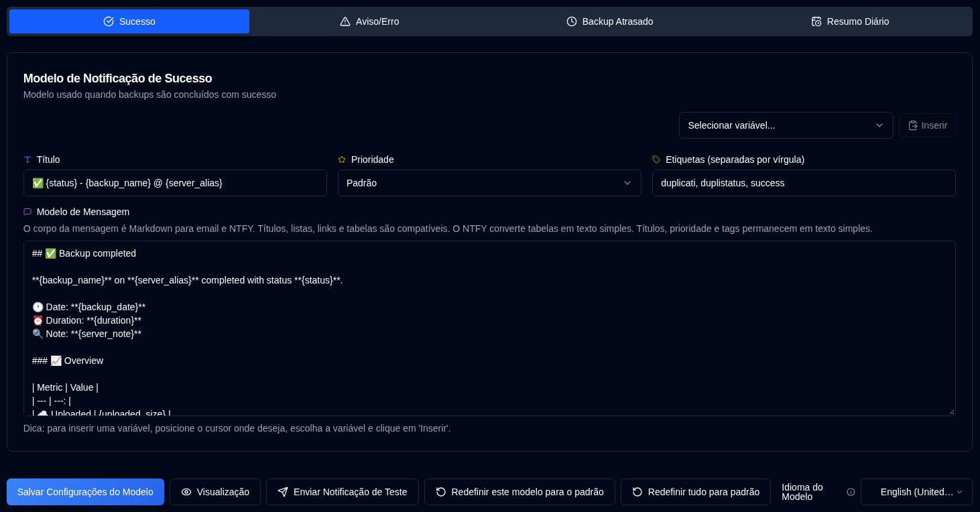Click the Etiquetas tags input field

click(804, 183)
